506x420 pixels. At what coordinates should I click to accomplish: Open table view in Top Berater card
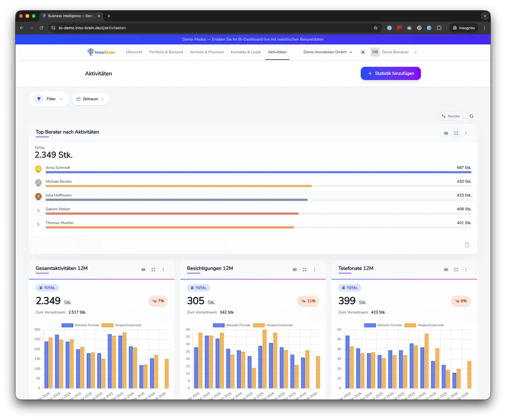coord(446,133)
